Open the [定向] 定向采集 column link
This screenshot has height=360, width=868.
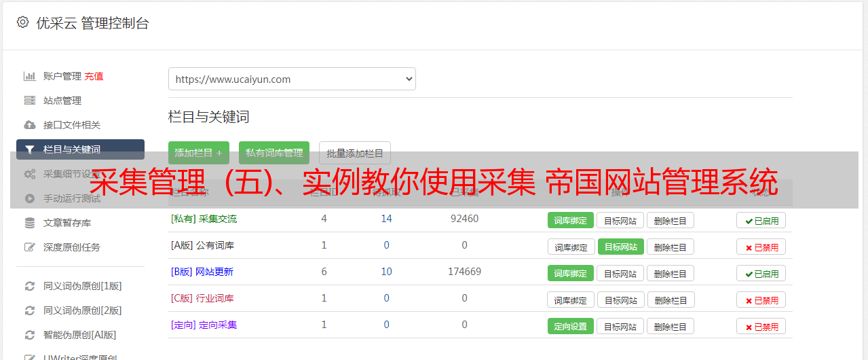pyautogui.click(x=204, y=325)
